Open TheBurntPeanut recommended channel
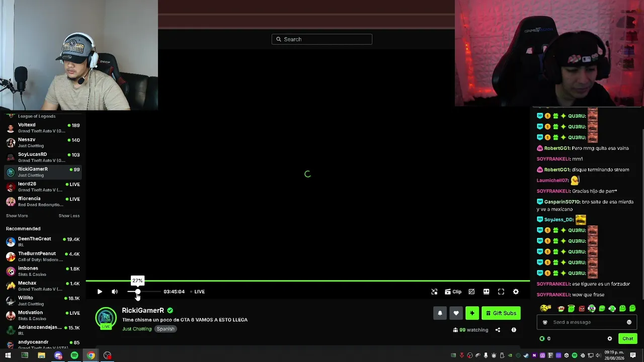 (43, 256)
